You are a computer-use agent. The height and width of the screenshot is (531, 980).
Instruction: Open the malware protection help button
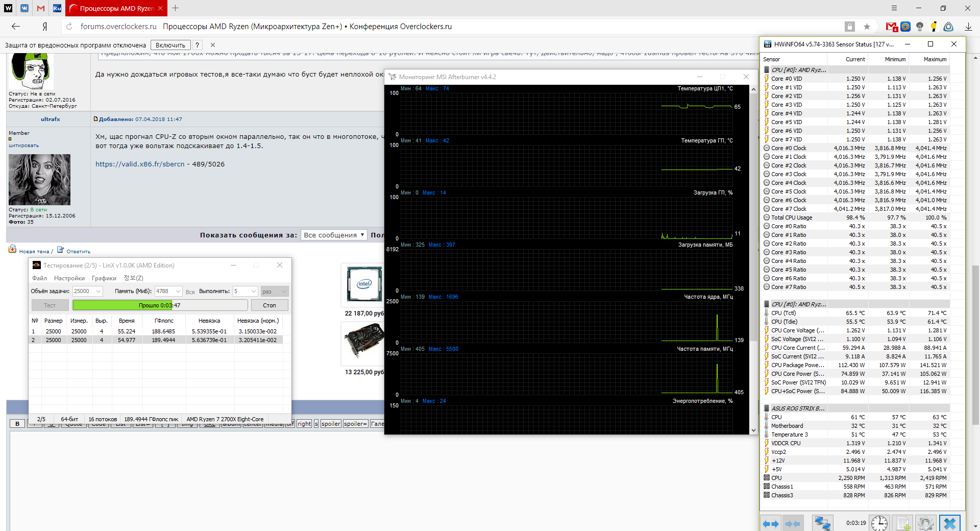pos(197,45)
